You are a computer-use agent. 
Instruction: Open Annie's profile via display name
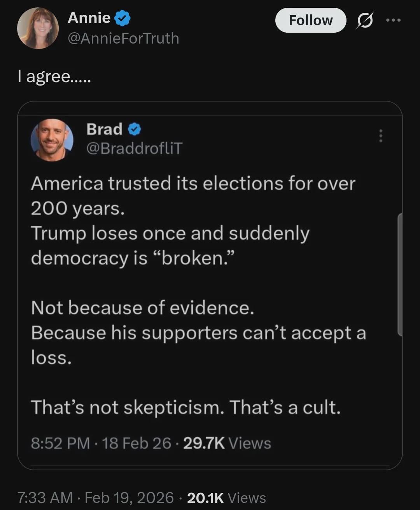89,18
